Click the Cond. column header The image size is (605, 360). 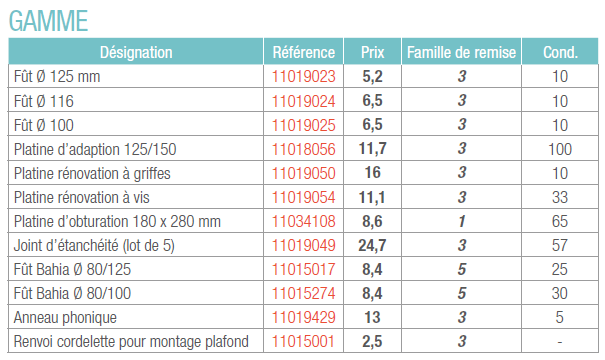(560, 52)
